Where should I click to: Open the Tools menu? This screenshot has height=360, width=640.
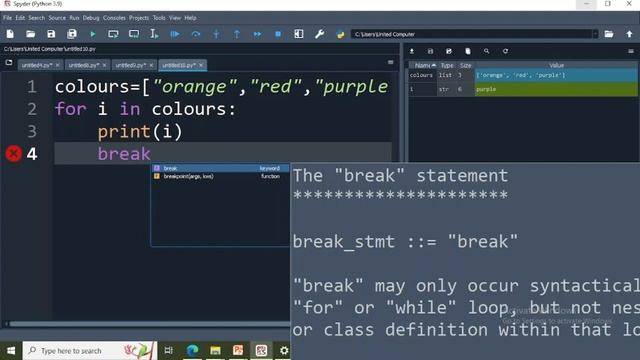pyautogui.click(x=159, y=18)
